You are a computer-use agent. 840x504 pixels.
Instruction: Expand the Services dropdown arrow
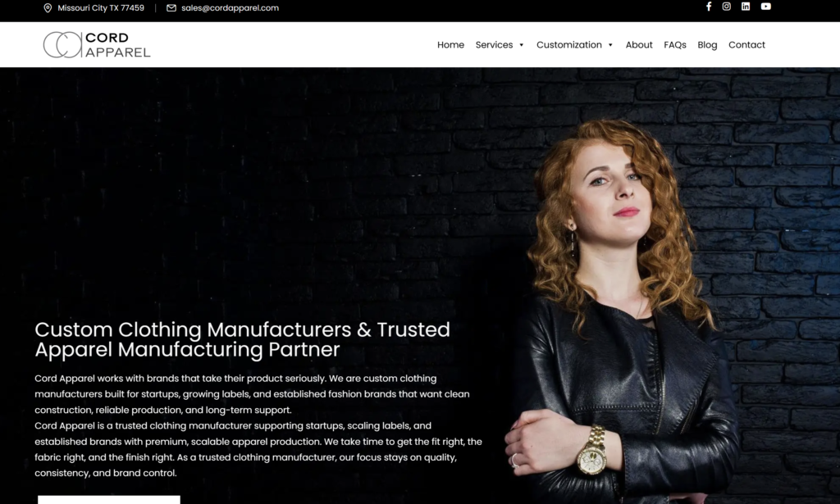click(521, 45)
